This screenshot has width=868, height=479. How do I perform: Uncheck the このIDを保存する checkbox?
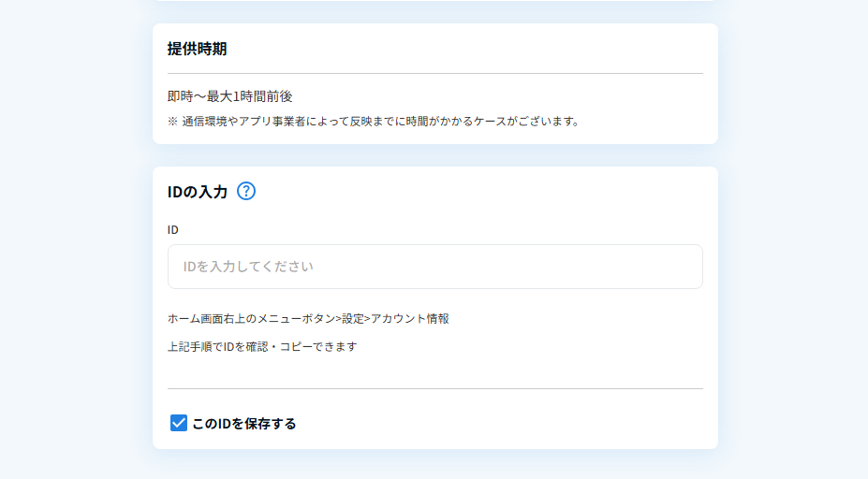pos(179,423)
